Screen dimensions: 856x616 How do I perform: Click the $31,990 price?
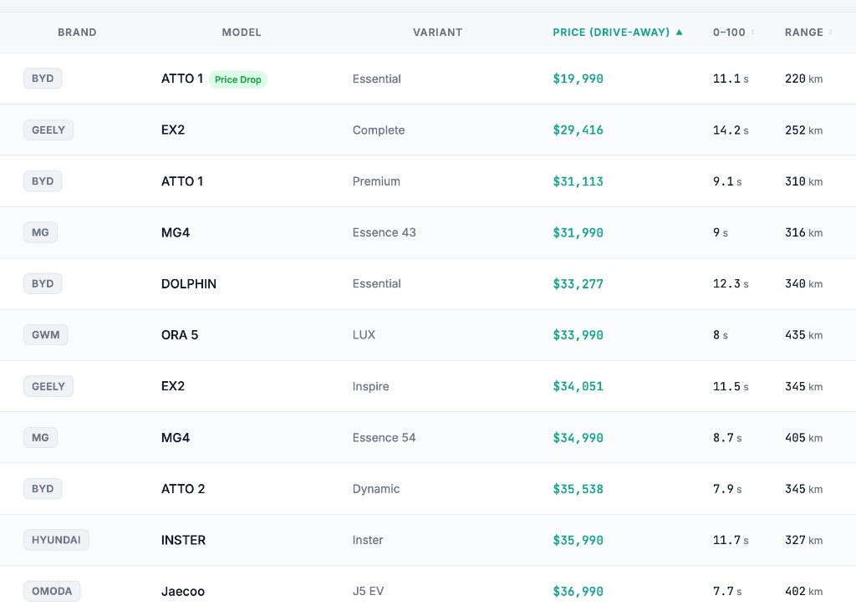point(578,232)
